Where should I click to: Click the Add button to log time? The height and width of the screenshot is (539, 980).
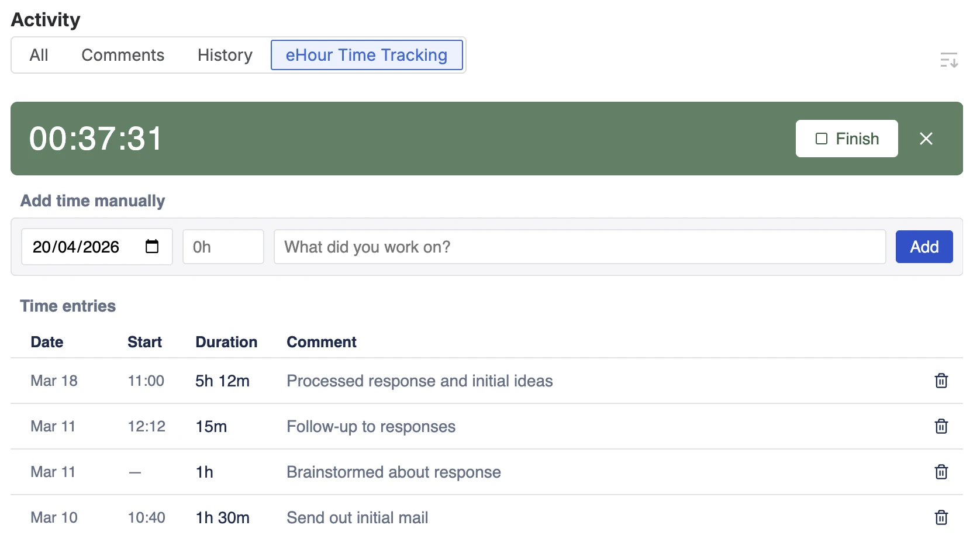[x=923, y=247]
